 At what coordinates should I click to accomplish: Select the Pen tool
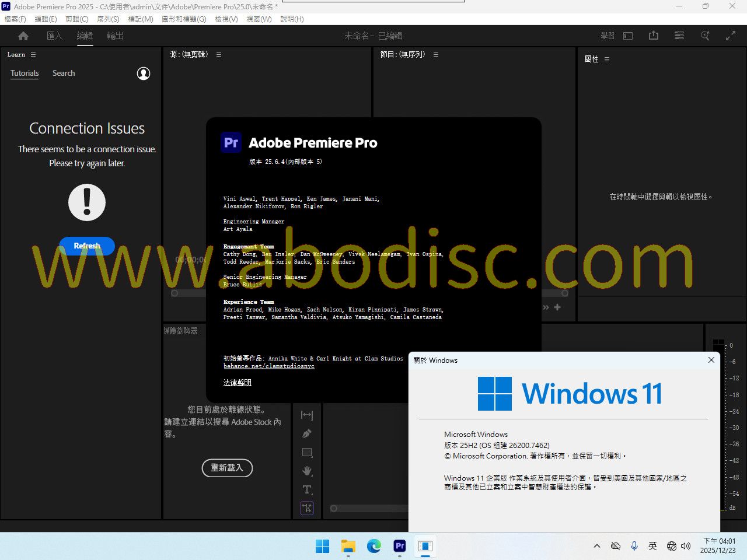click(x=307, y=433)
